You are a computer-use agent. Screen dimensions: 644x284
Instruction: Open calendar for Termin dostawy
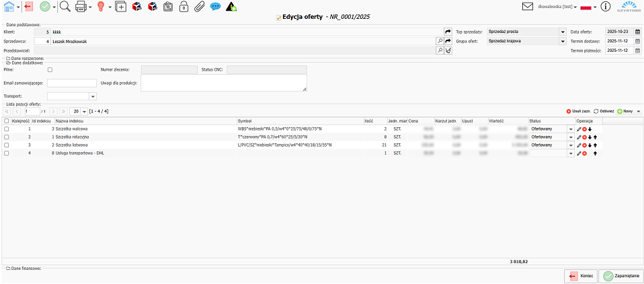(637, 41)
